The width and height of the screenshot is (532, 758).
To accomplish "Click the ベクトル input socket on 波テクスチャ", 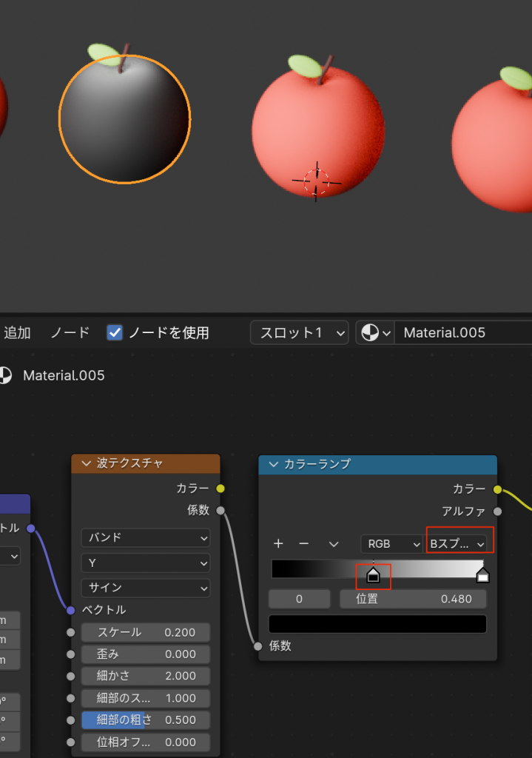I will coord(71,610).
